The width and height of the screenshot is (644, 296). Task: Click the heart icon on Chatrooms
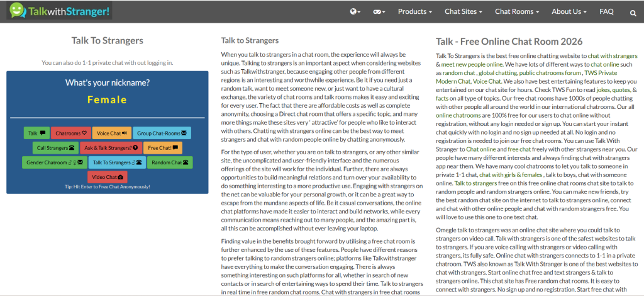pos(84,133)
